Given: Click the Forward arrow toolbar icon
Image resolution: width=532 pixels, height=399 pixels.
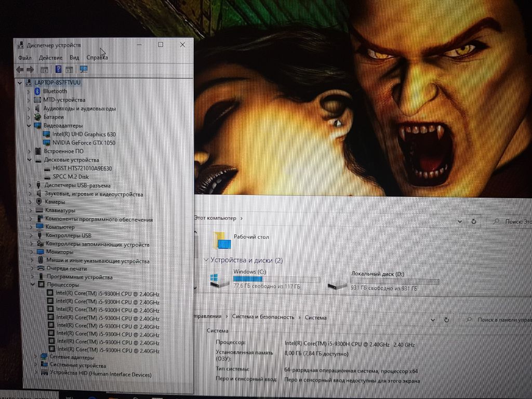Looking at the screenshot, I should 30,70.
